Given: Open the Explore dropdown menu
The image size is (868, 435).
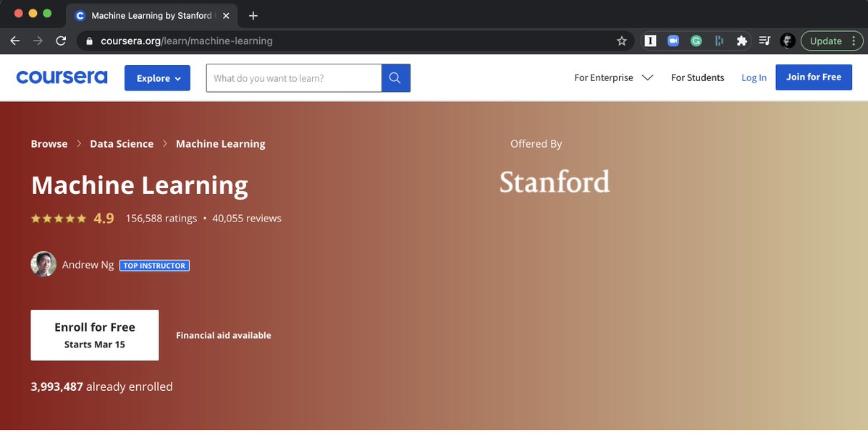Looking at the screenshot, I should point(157,77).
